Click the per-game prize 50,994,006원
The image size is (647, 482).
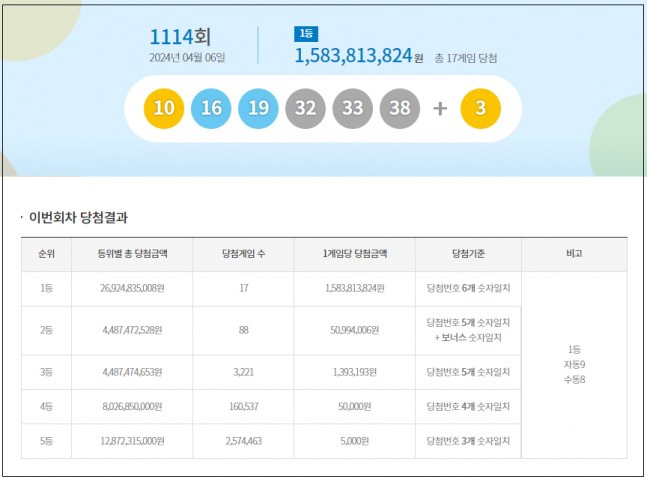click(x=355, y=330)
